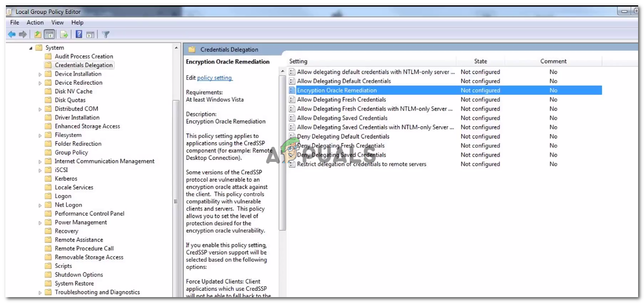Image resolution: width=644 pixels, height=303 pixels.
Task: Click the Forward arrow in the toolbar
Action: click(x=22, y=35)
